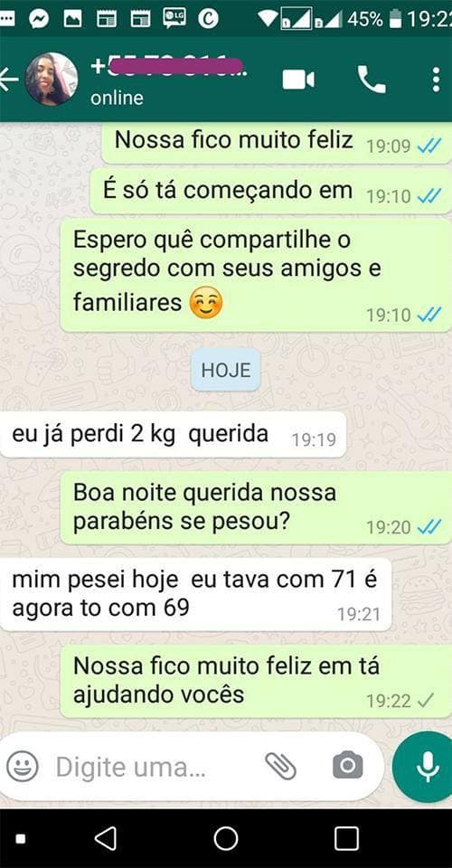This screenshot has width=452, height=868.
Task: Tap the Messenger notification icon in the status bar
Action: pyautogui.click(x=39, y=20)
